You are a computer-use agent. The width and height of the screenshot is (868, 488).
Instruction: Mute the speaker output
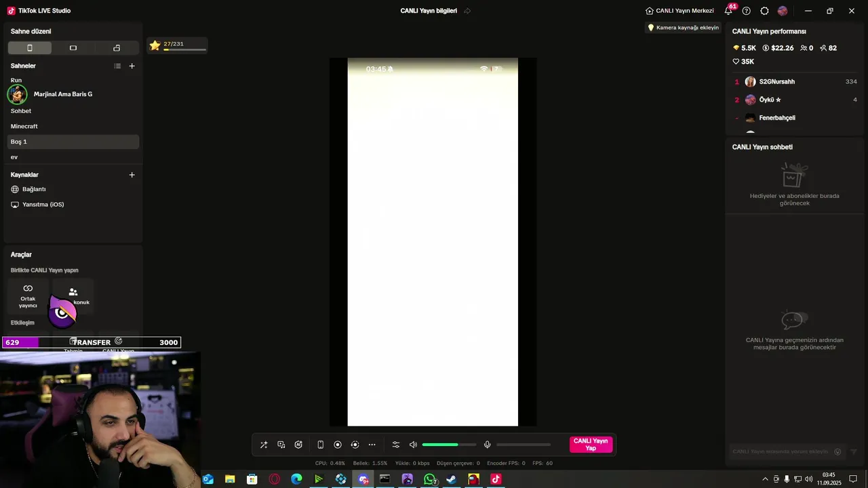pyautogui.click(x=413, y=445)
